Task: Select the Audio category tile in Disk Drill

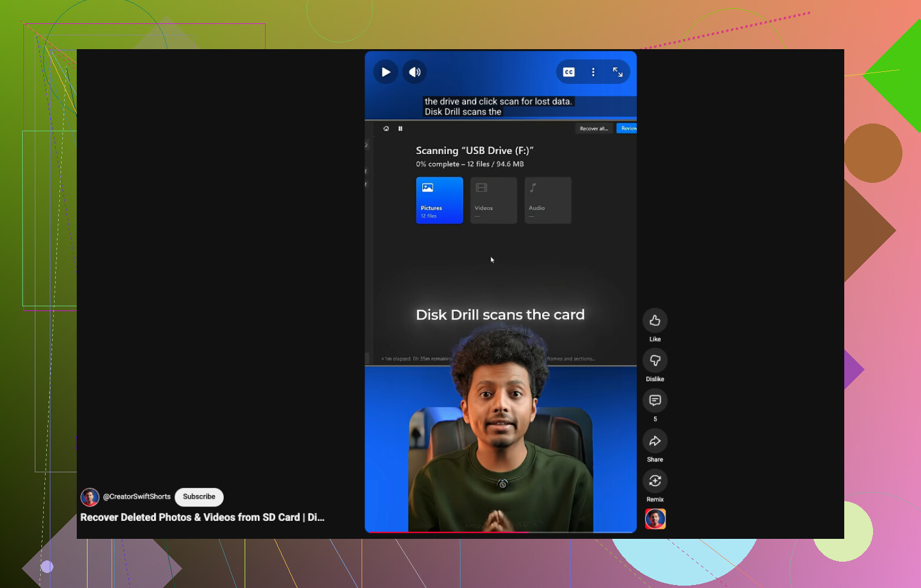Action: click(x=548, y=200)
